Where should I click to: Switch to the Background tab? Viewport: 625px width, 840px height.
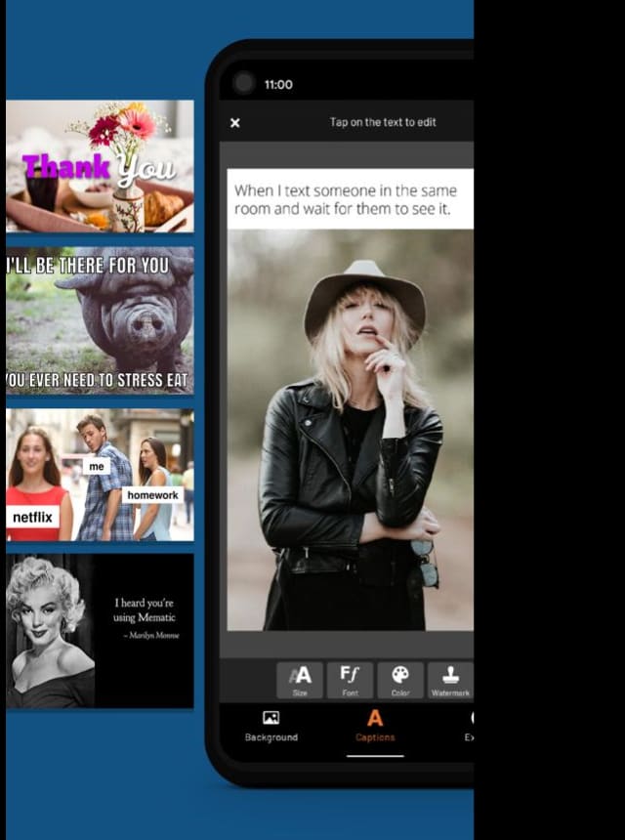click(271, 726)
